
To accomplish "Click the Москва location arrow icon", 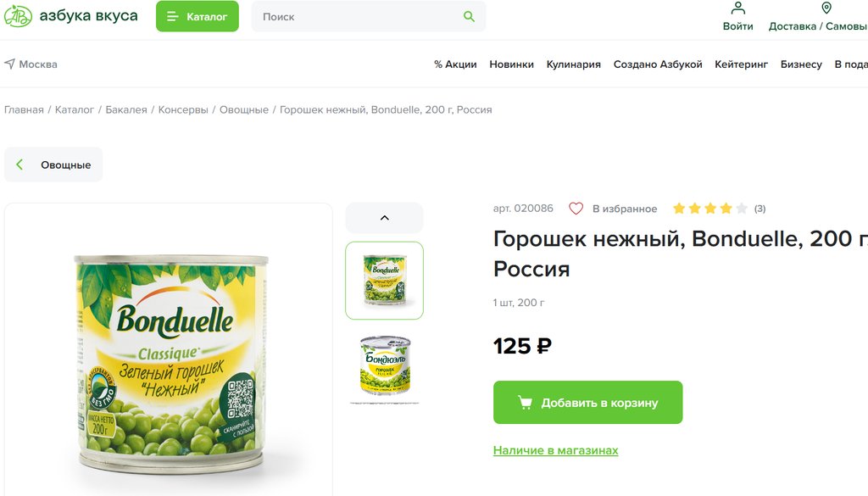I will [9, 64].
